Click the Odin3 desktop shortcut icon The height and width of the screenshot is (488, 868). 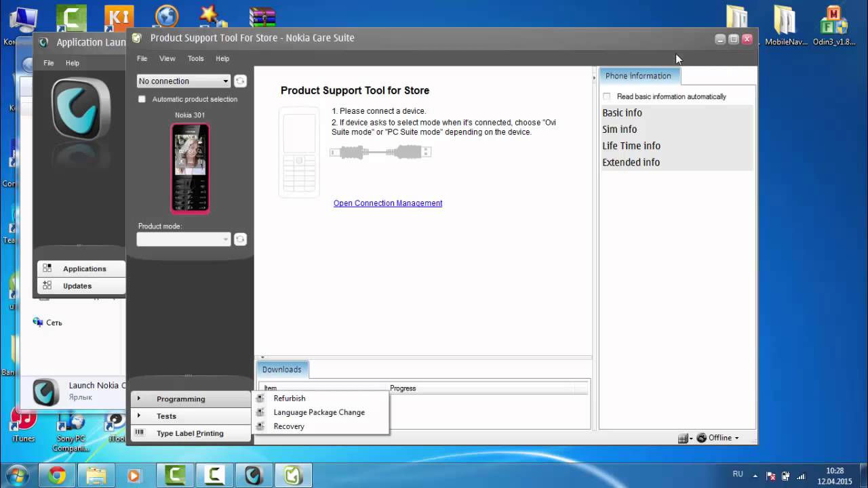[834, 26]
